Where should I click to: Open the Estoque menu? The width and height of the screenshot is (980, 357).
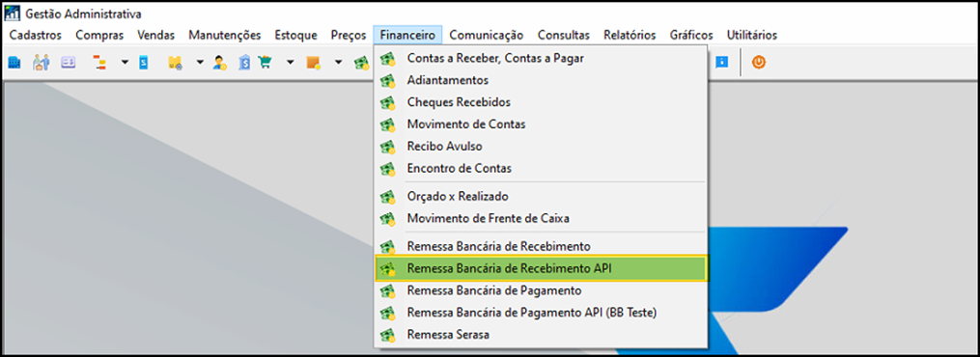point(296,35)
